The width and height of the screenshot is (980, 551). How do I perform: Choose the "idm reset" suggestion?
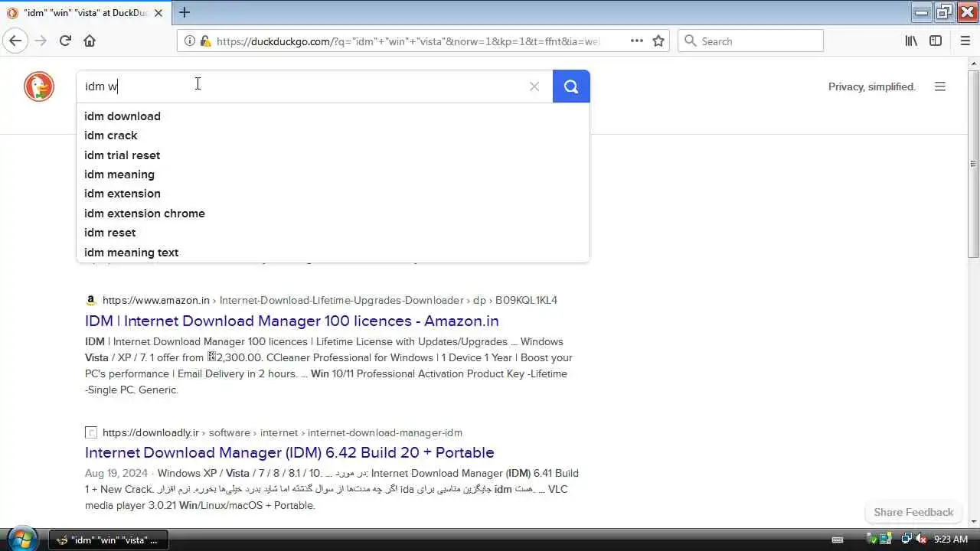tap(333, 233)
